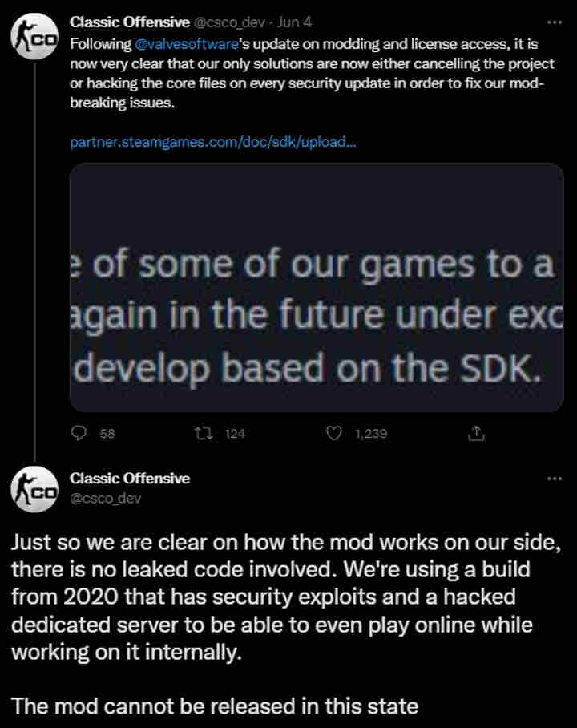577x728 pixels.
Task: Click the Classic Offensive name on the Jun 4 tweet
Action: [130, 23]
